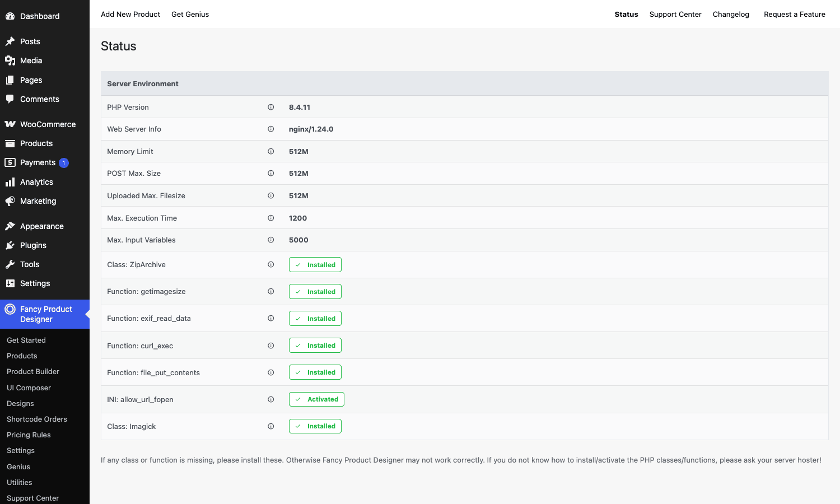Click the Dashboard icon in sidebar

coord(10,16)
